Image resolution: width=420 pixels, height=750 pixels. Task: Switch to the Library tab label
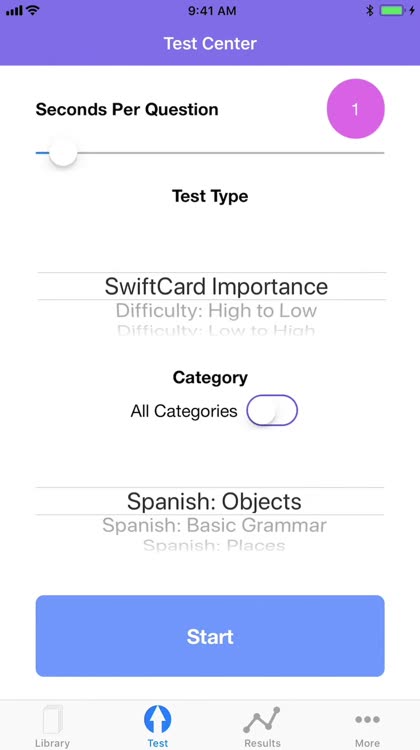point(53,743)
